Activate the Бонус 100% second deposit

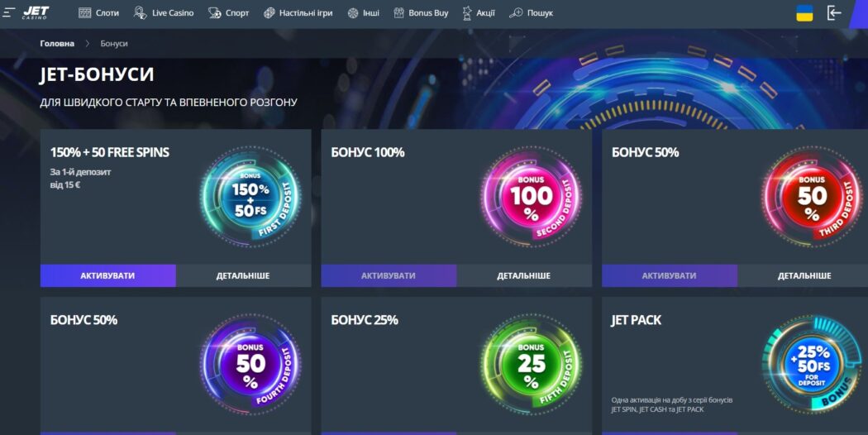tap(389, 275)
